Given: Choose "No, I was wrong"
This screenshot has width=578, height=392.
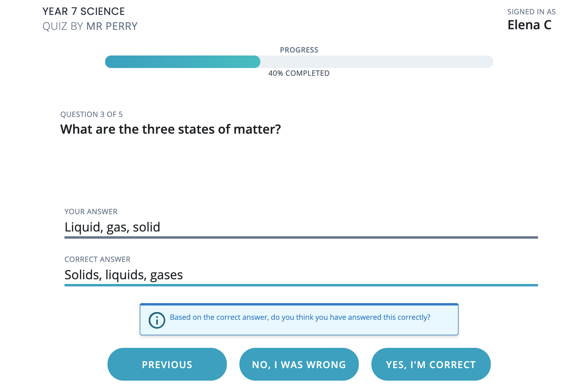Looking at the screenshot, I should click(x=299, y=364).
